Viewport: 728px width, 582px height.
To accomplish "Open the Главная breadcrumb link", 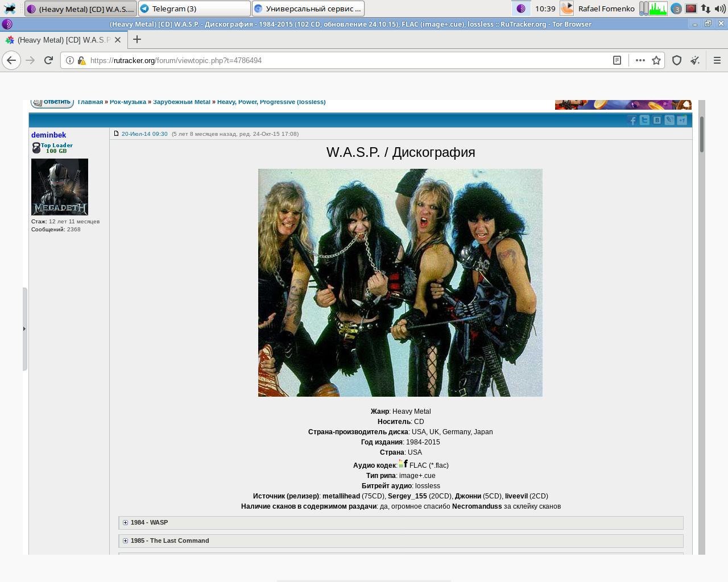I will (x=90, y=102).
